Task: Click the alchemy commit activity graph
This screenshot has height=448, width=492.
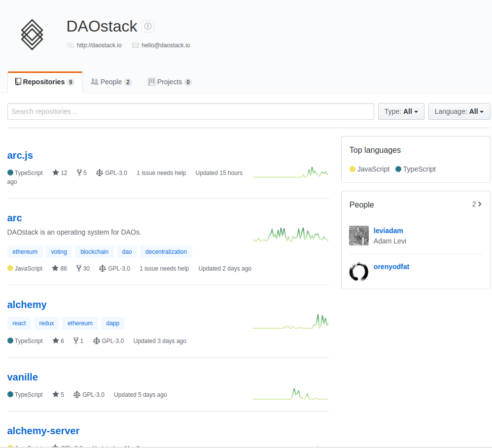Action: click(x=290, y=321)
